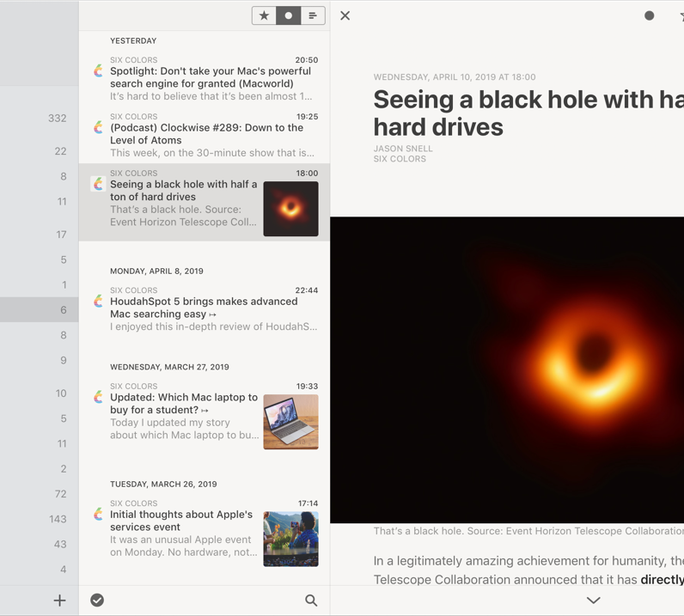
Task: Mark all articles as read
Action: point(97,601)
